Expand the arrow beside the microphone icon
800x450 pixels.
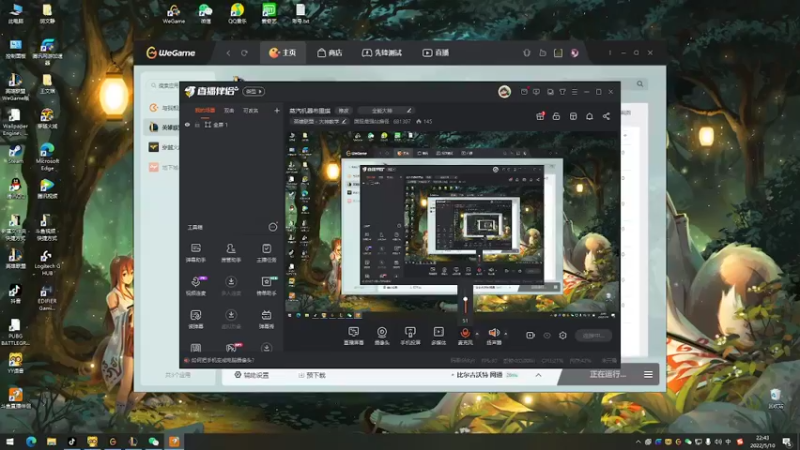click(x=477, y=334)
